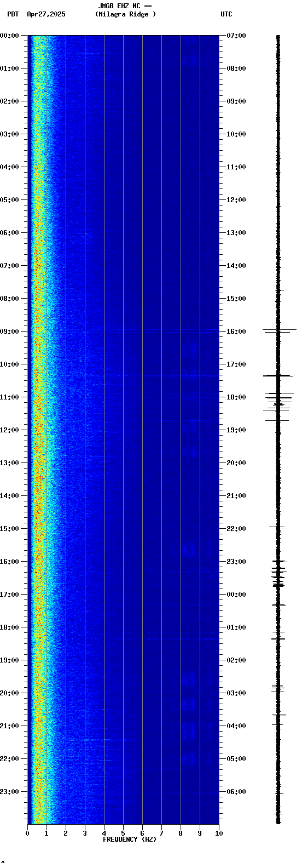The height and width of the screenshot is (868, 302).
Task: Click the 16:00 UTC time label
Action: point(236,332)
